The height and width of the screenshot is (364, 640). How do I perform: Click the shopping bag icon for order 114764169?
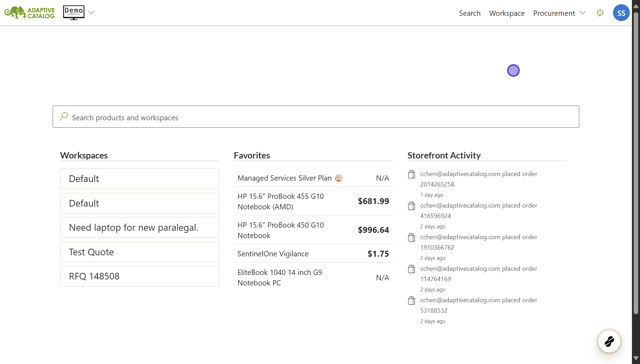(411, 269)
